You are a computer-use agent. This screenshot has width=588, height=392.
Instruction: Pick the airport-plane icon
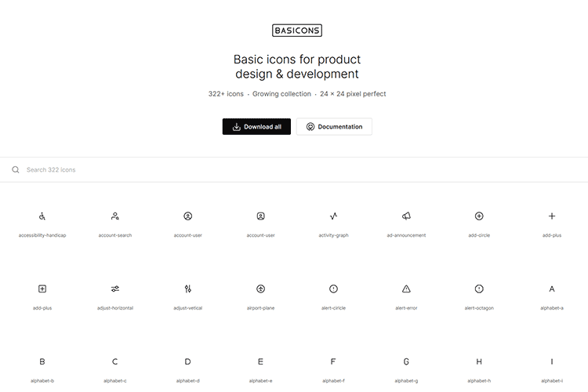[261, 289]
